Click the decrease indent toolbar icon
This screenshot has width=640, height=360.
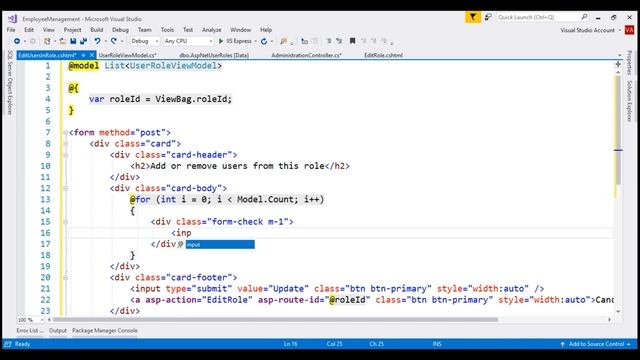click(x=329, y=41)
